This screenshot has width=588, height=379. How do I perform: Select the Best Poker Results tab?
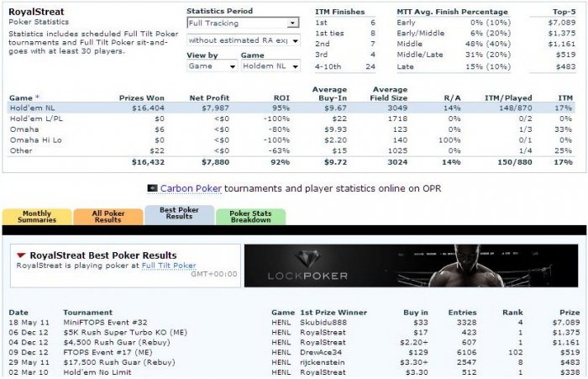179,216
